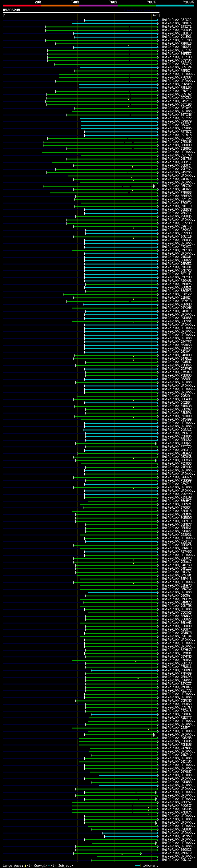Click the green ~80% identity legend bar
The width and height of the screenshot is (197, 868).
137,6
